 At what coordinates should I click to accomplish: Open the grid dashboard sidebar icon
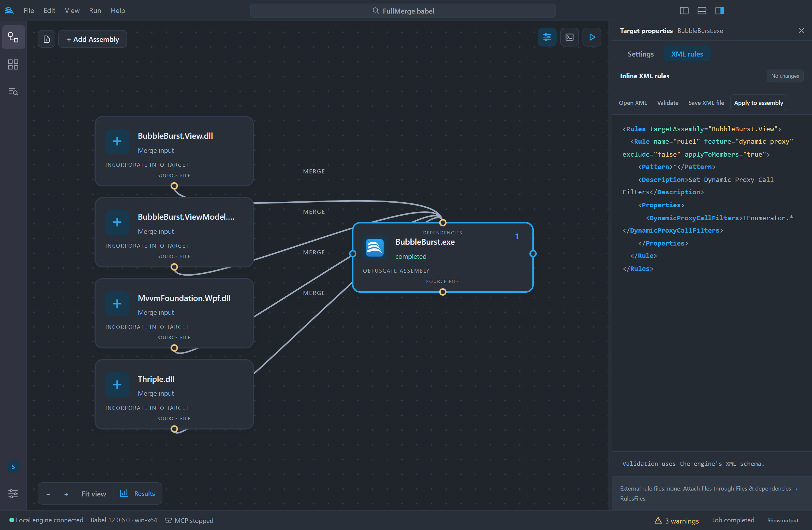(x=13, y=64)
